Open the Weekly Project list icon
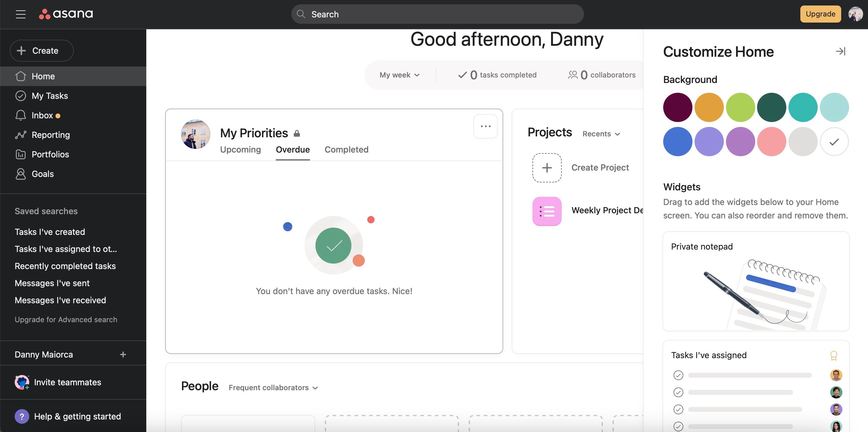Image resolution: width=868 pixels, height=432 pixels. 546,211
